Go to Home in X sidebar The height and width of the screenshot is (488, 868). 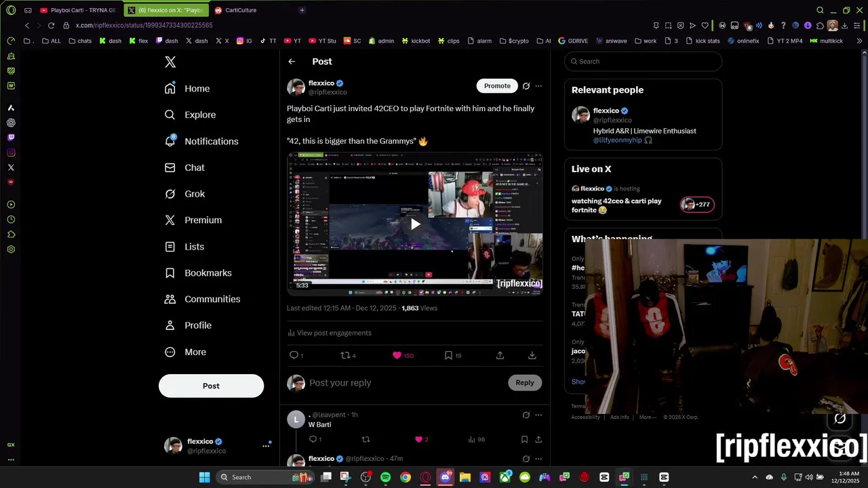187,89
